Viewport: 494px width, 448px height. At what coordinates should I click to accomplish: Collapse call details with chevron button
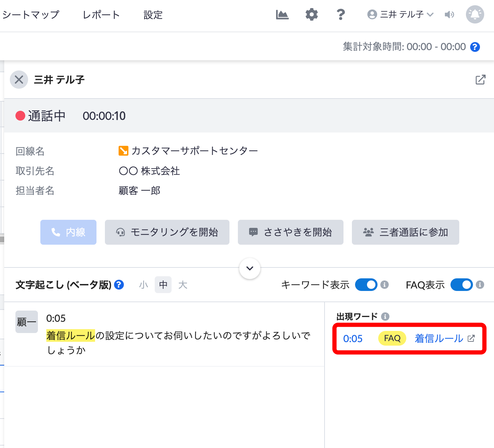(x=250, y=269)
